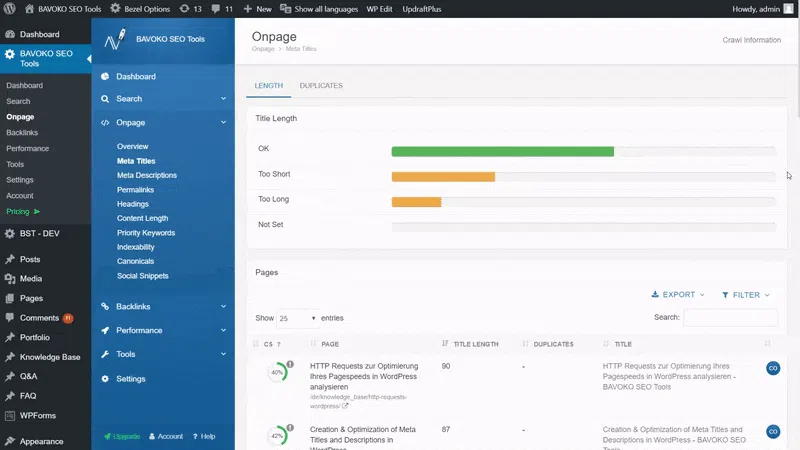The width and height of the screenshot is (800, 450).
Task: Click Account link at sidebar bottom
Action: pyautogui.click(x=166, y=437)
